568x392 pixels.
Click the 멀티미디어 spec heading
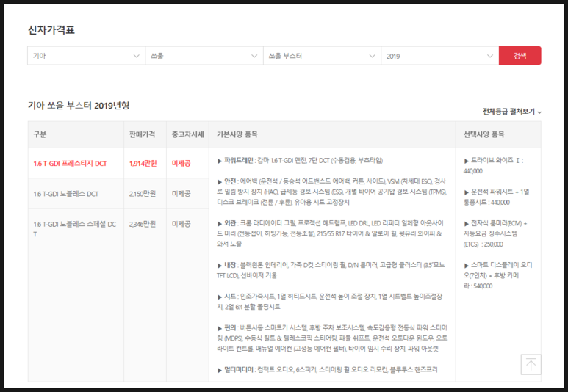tap(238, 369)
